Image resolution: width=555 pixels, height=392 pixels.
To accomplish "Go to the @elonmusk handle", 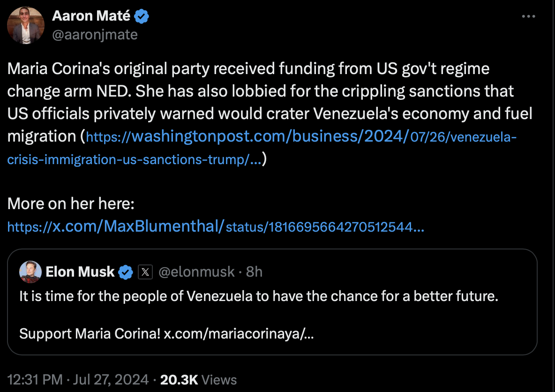I will tap(197, 272).
